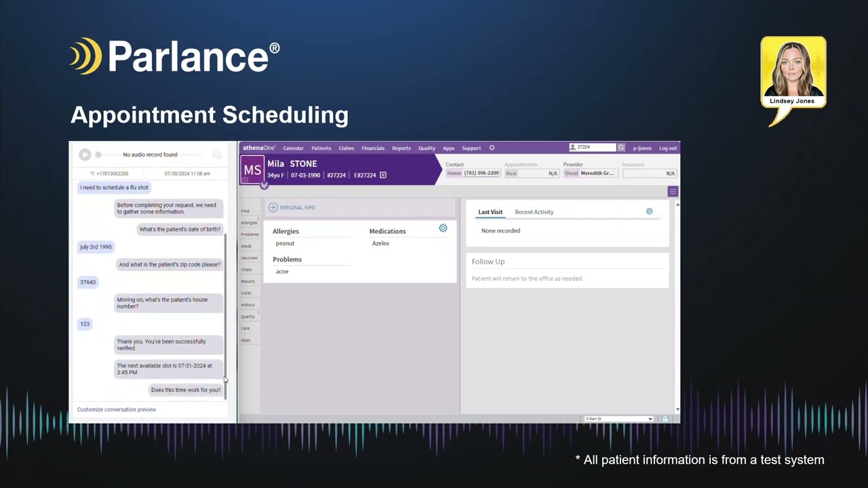Click the audio progress slider knob

point(98,155)
